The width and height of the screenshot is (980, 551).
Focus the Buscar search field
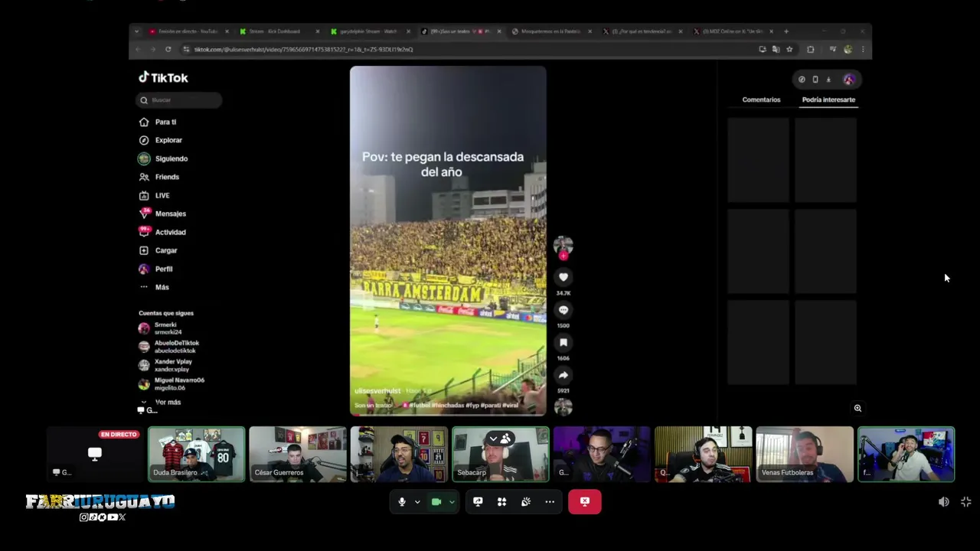click(x=179, y=100)
